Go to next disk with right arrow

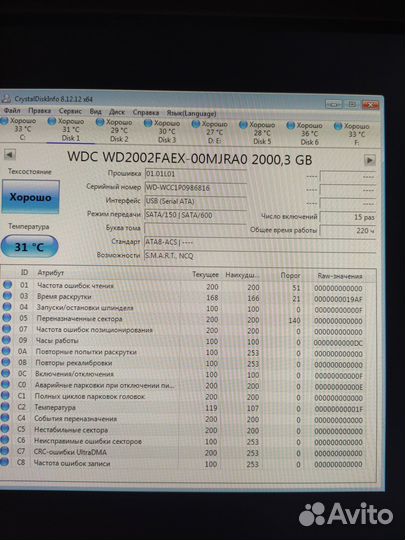click(370, 160)
